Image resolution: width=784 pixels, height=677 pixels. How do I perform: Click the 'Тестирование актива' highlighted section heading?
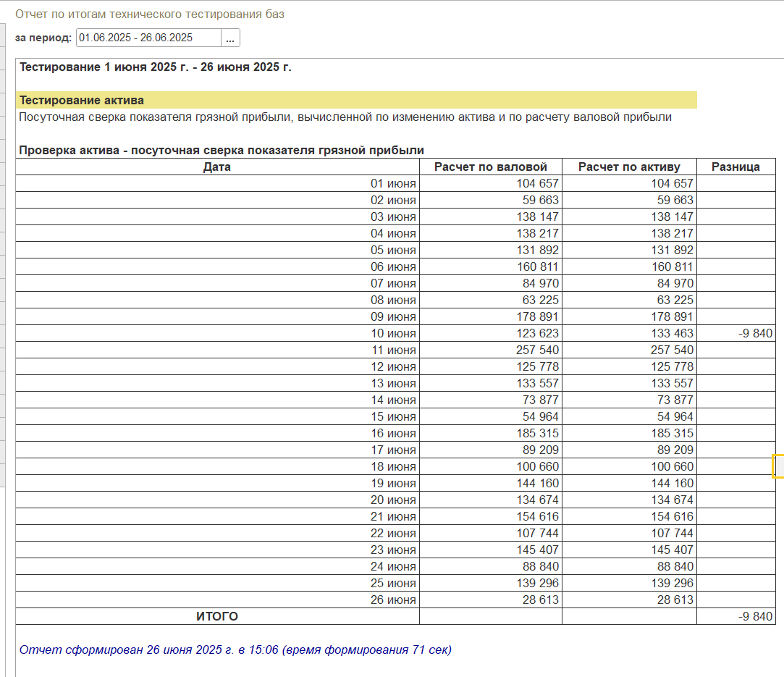tap(356, 101)
